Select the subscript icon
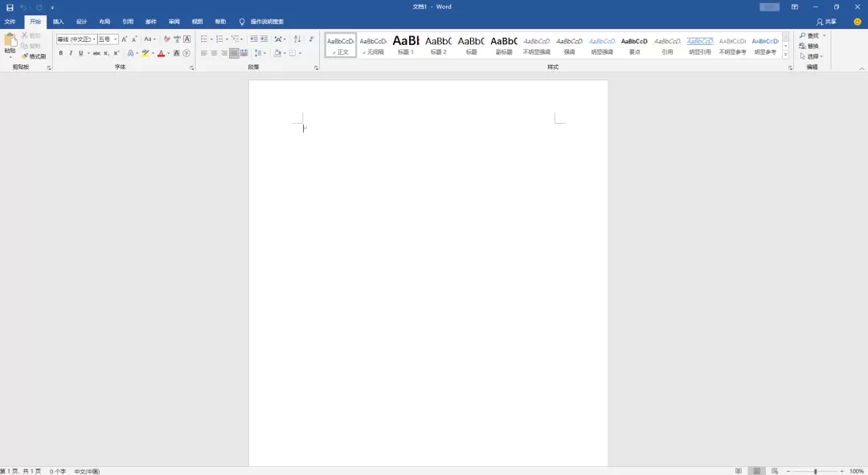The image size is (868, 475). point(106,53)
